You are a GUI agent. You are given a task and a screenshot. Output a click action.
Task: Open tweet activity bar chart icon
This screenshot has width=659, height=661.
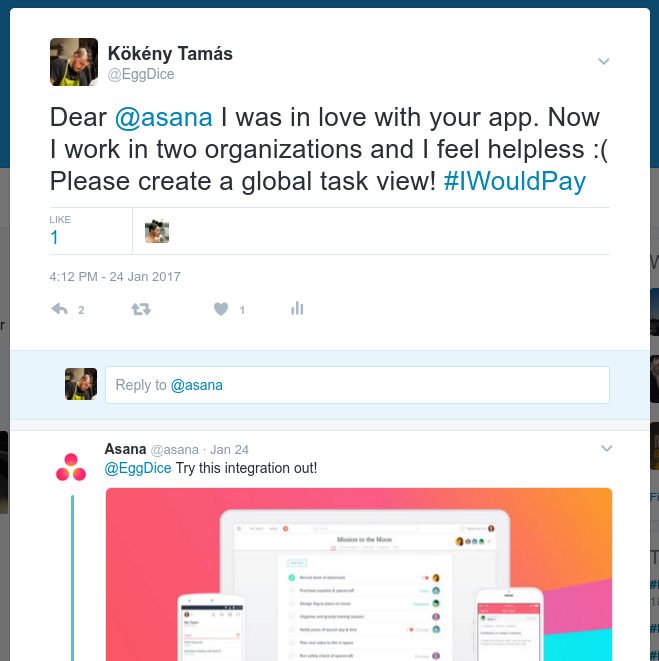point(297,309)
